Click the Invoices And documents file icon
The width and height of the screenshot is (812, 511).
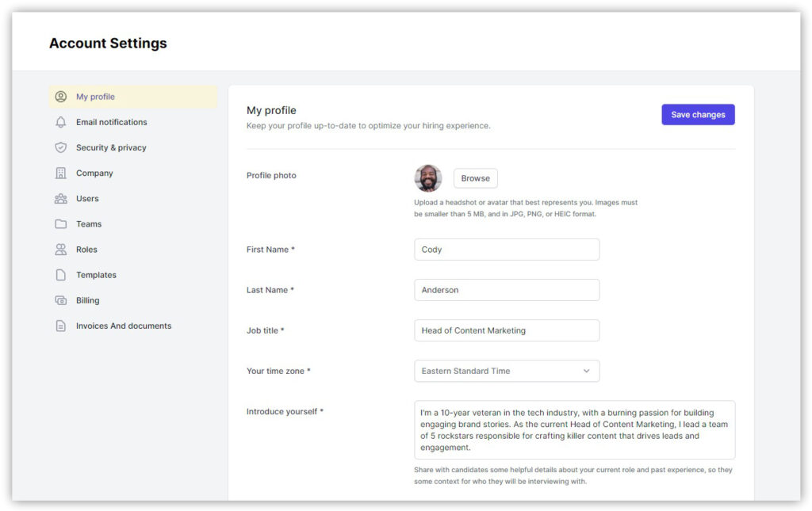61,326
